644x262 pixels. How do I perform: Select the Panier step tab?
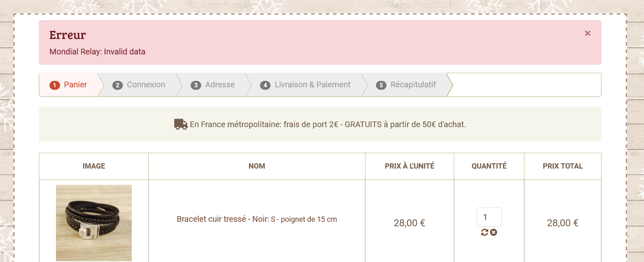69,85
